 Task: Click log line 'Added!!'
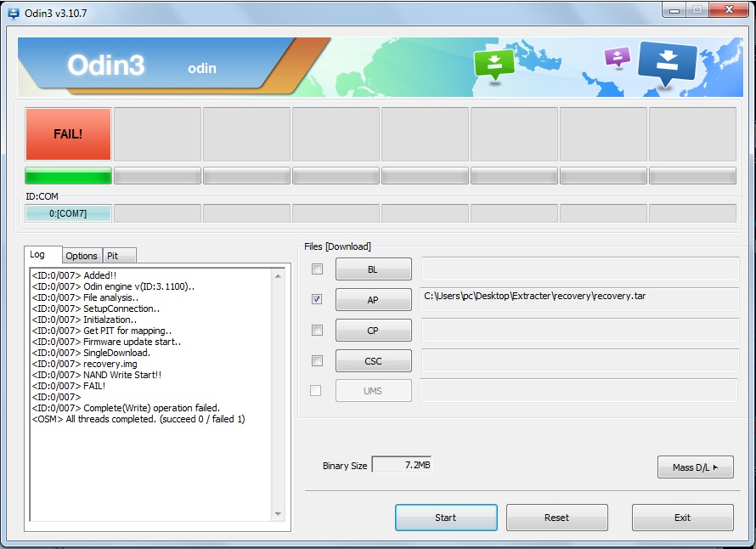[74, 275]
